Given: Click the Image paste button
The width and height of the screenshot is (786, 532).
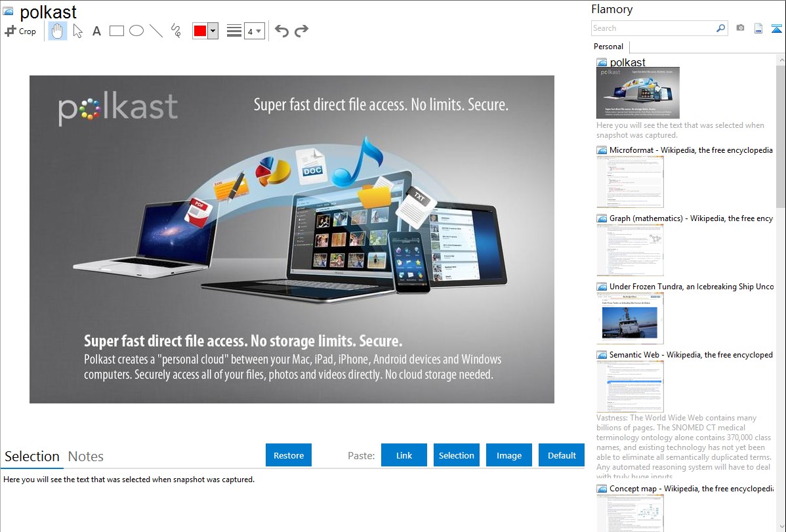Looking at the screenshot, I should click(509, 455).
